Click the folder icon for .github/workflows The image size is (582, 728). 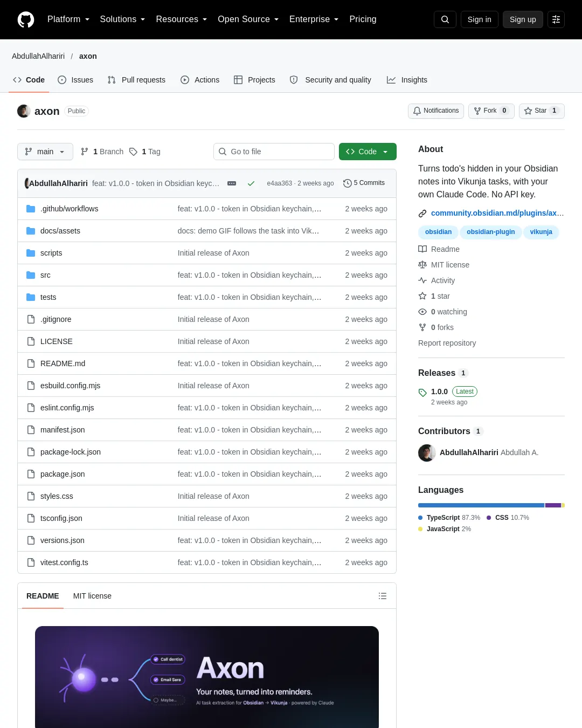pos(31,209)
